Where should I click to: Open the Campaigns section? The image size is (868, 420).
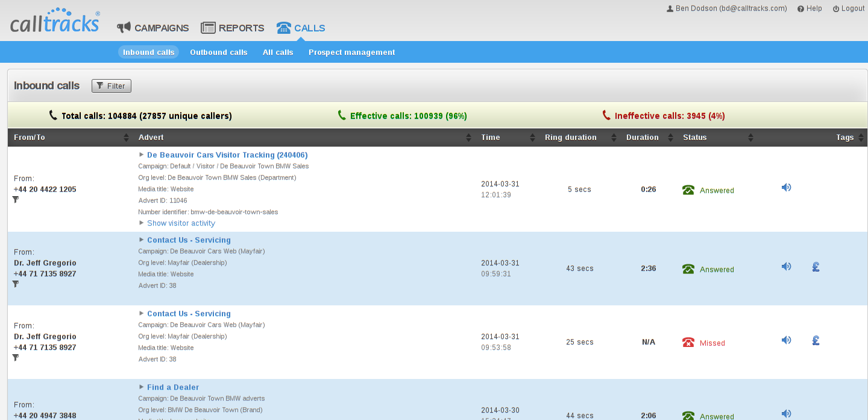(x=153, y=28)
